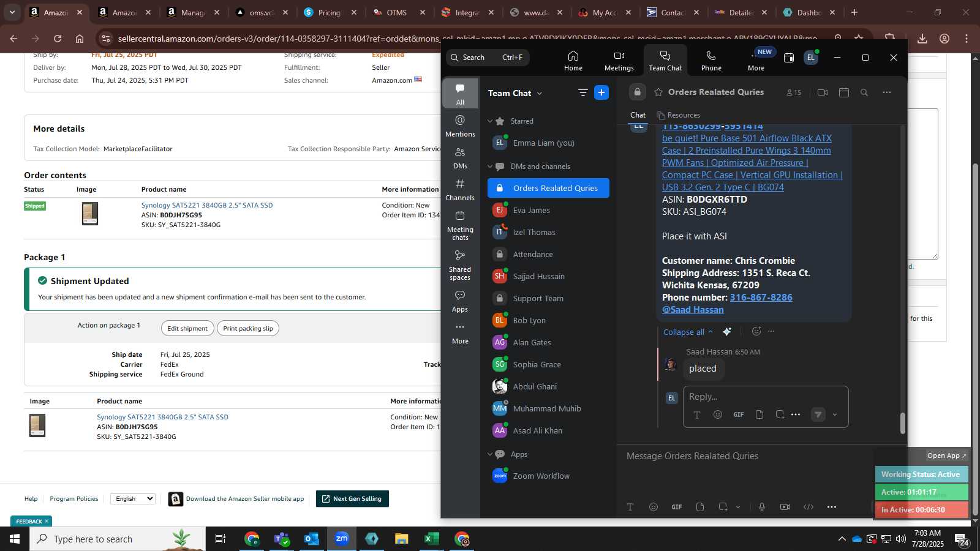Image resolution: width=980 pixels, height=551 pixels.
Task: Open browser tab search dropdown
Action: click(x=12, y=12)
